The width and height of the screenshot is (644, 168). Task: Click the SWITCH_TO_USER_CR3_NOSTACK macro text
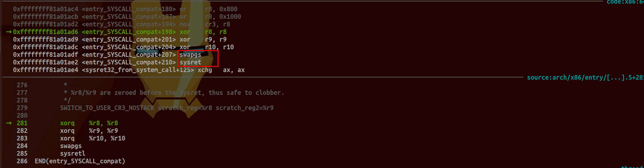click(x=107, y=108)
